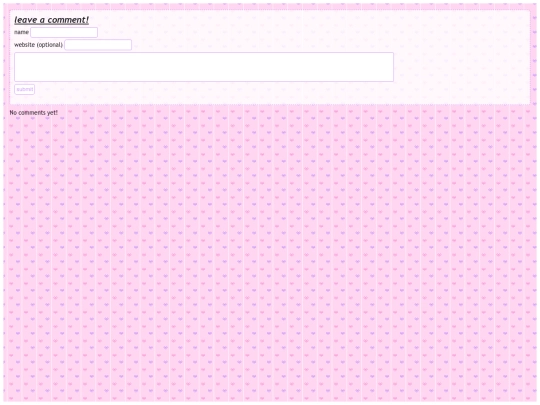Focus the website (optional) input field
The height and width of the screenshot is (405, 540).
click(98, 45)
